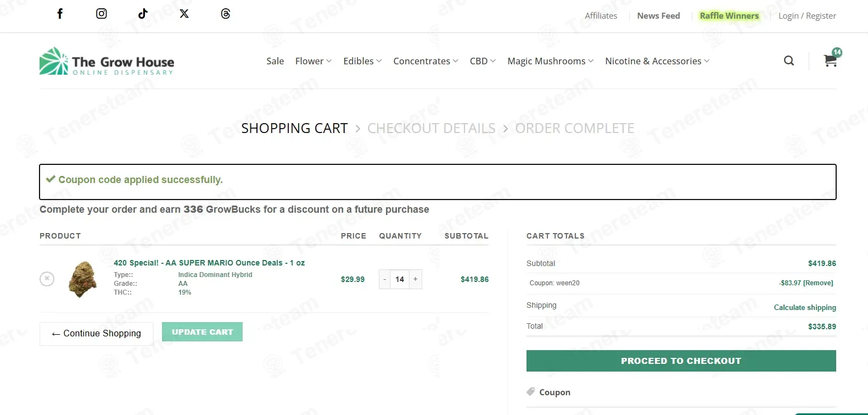Go to The Grow House homepage logo
The width and height of the screenshot is (868, 415).
pyautogui.click(x=107, y=61)
